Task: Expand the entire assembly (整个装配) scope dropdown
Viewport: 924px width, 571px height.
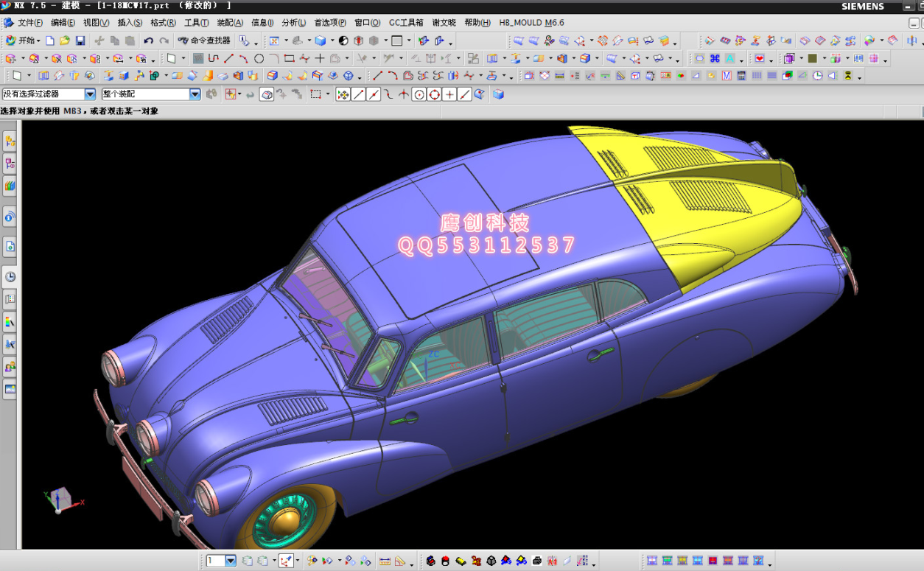Action: point(195,94)
